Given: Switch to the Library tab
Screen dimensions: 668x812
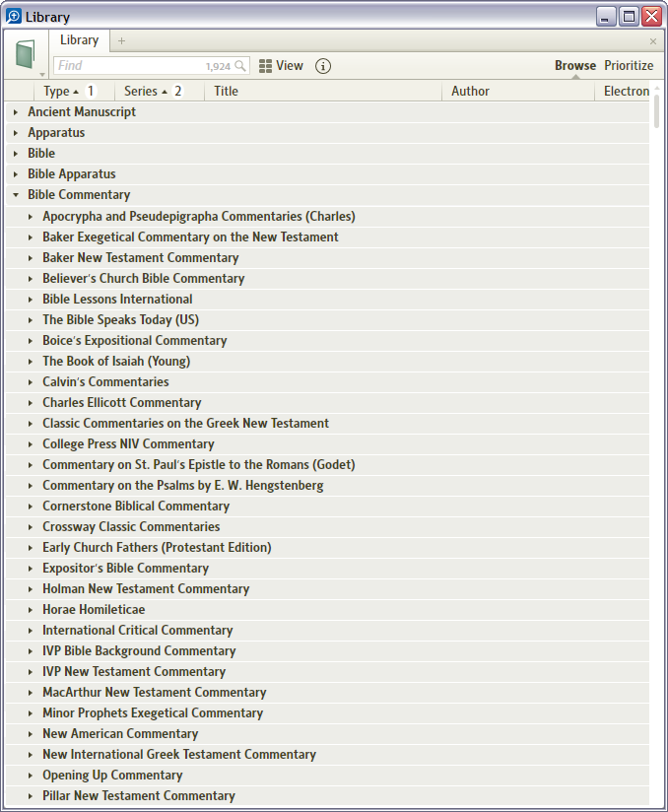Looking at the screenshot, I should [79, 39].
